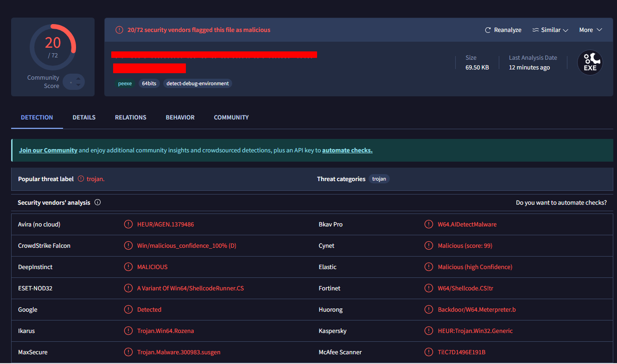Image resolution: width=617 pixels, height=364 pixels.
Task: Open the automate checks. link
Action: (x=347, y=150)
